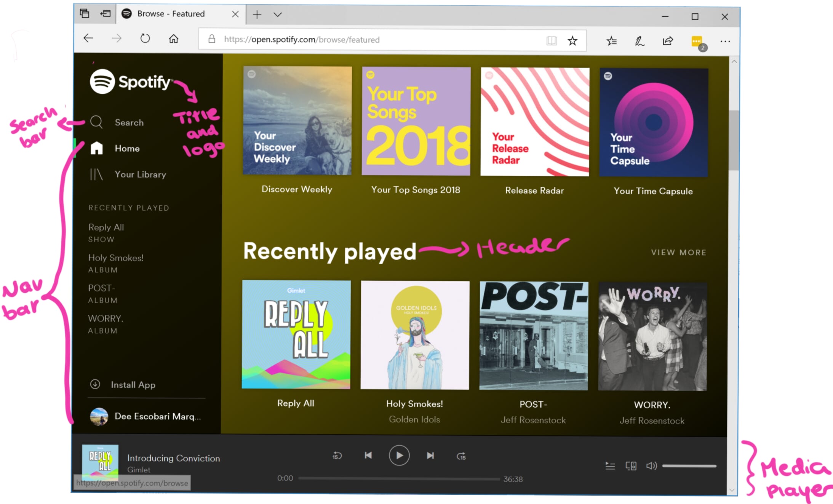Rewind 15 seconds

click(337, 456)
